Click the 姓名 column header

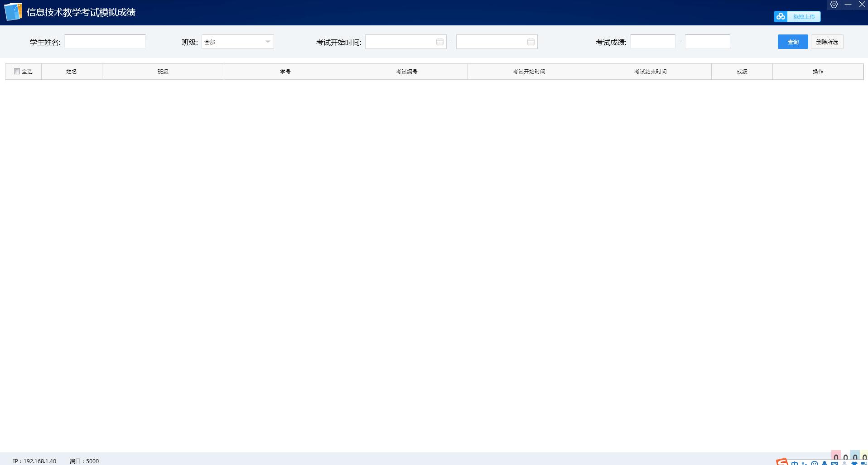pos(72,72)
